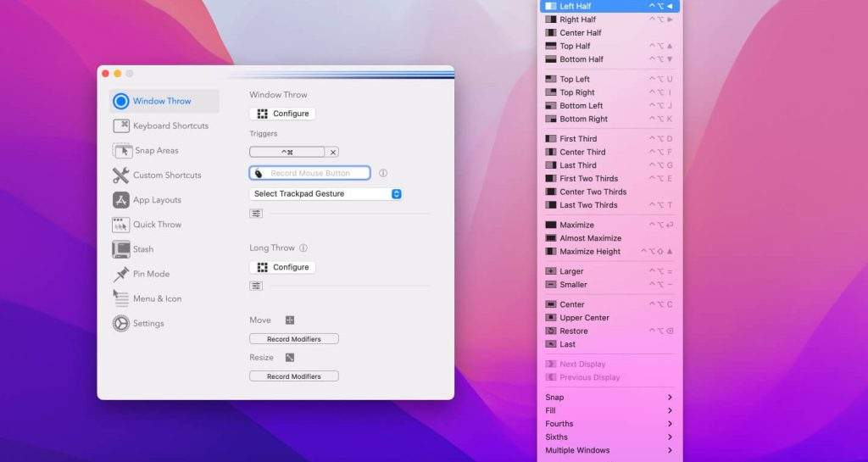Open the Stash section icon
The width and height of the screenshot is (868, 462).
pos(120,249)
